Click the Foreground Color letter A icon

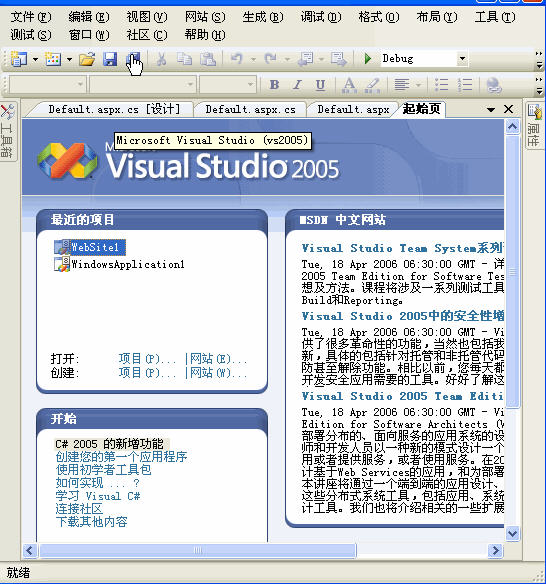pyautogui.click(x=349, y=85)
